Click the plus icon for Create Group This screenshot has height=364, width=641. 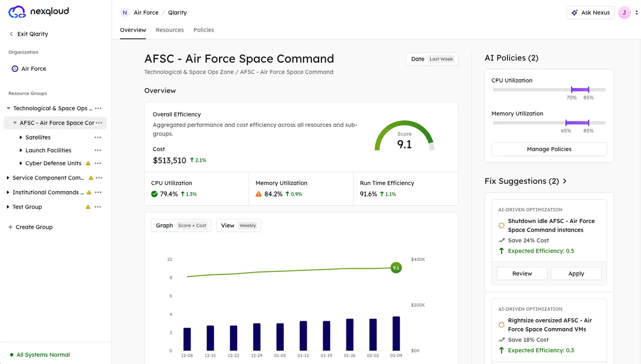pyautogui.click(x=11, y=227)
